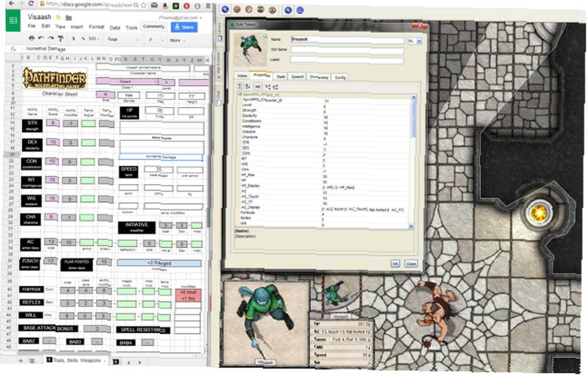The image size is (588, 375).
Task: Switch to the Notes tab
Action: 242,75
